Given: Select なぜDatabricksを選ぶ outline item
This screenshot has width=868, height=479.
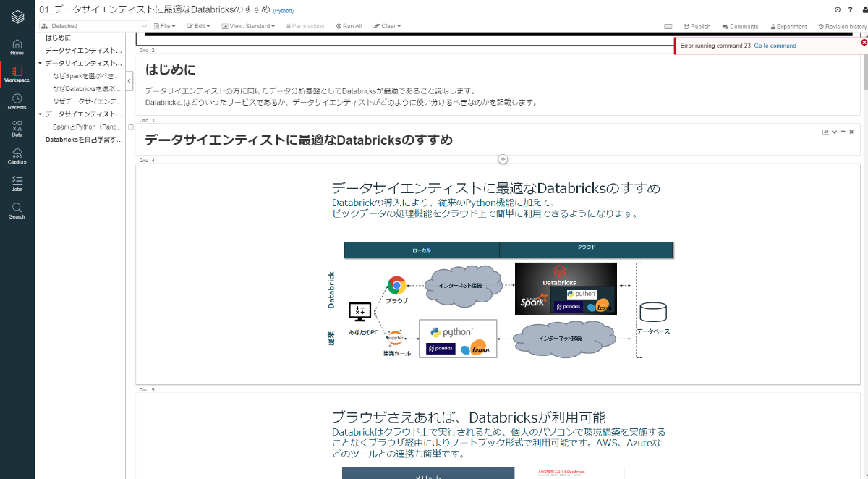Looking at the screenshot, I should tap(87, 88).
